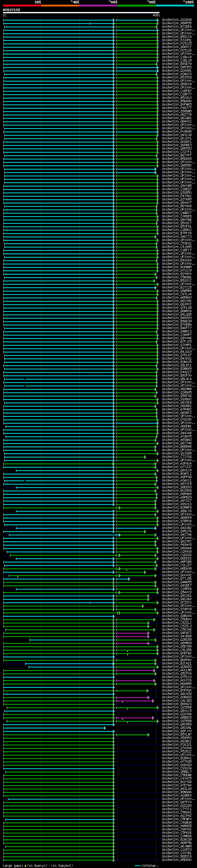Open hit UniRef100_O59953
The height and width of the screenshot is (868, 197).
177,738
